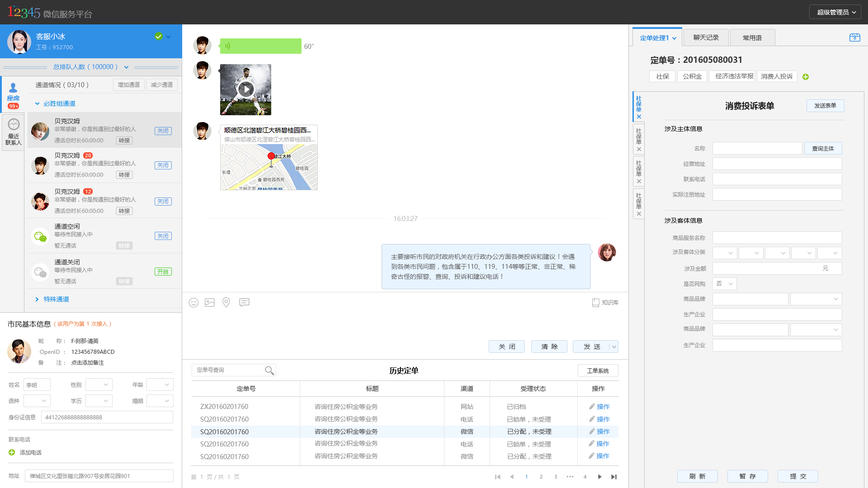The width and height of the screenshot is (868, 488).
Task: Switch to the 常用语 tab
Action: tap(752, 38)
